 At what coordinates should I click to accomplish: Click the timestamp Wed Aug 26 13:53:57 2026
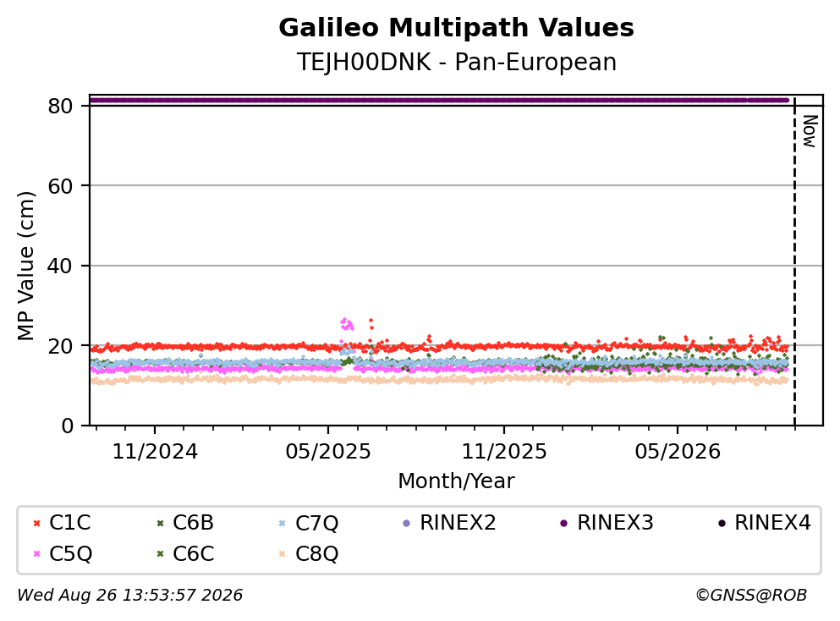129,596
